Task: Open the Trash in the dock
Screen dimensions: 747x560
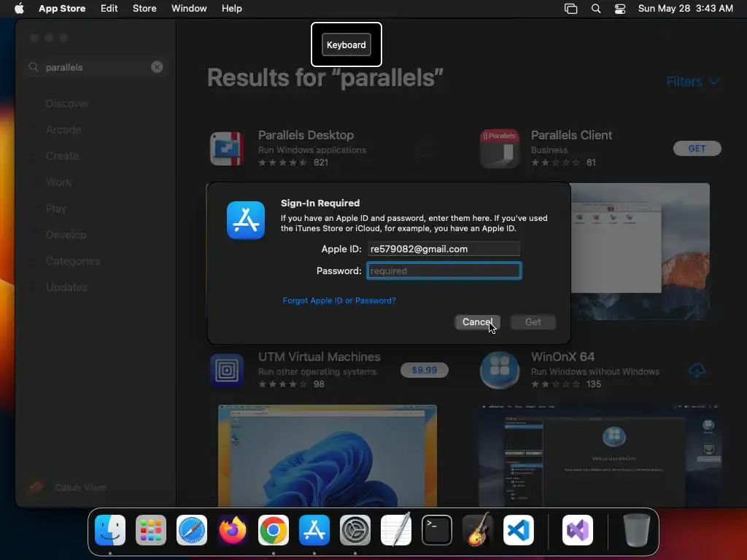Action: pos(636,530)
